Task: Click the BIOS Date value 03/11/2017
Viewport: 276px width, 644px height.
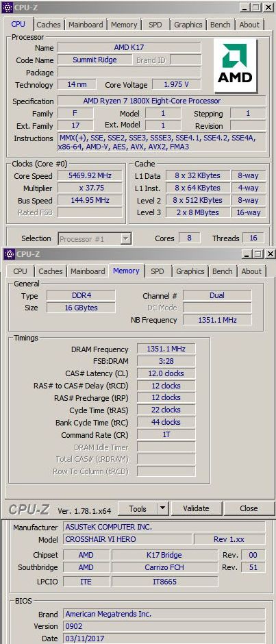Action: click(x=164, y=639)
